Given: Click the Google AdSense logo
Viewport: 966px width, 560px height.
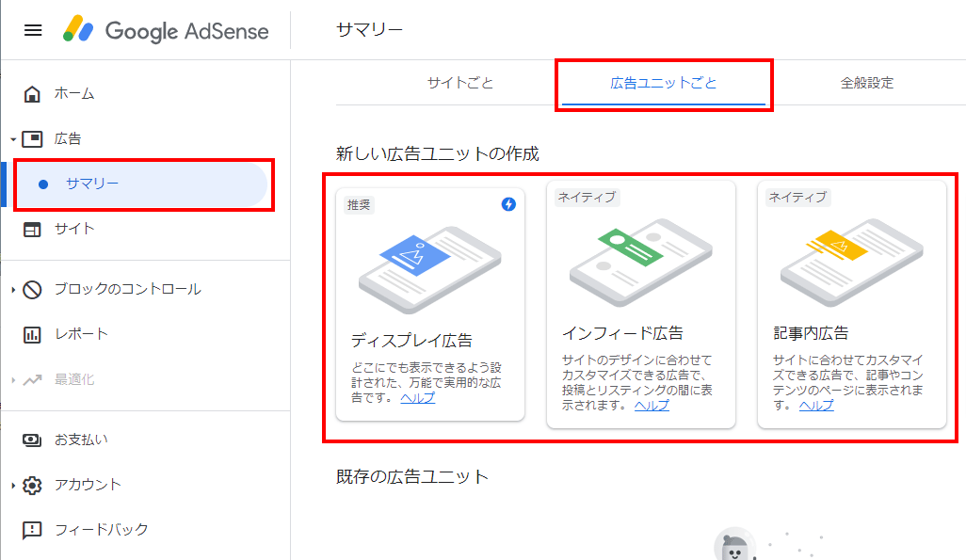Looking at the screenshot, I should click(166, 30).
